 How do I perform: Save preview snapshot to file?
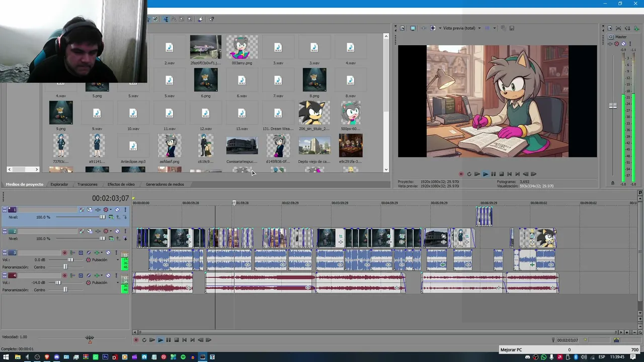[x=512, y=28]
